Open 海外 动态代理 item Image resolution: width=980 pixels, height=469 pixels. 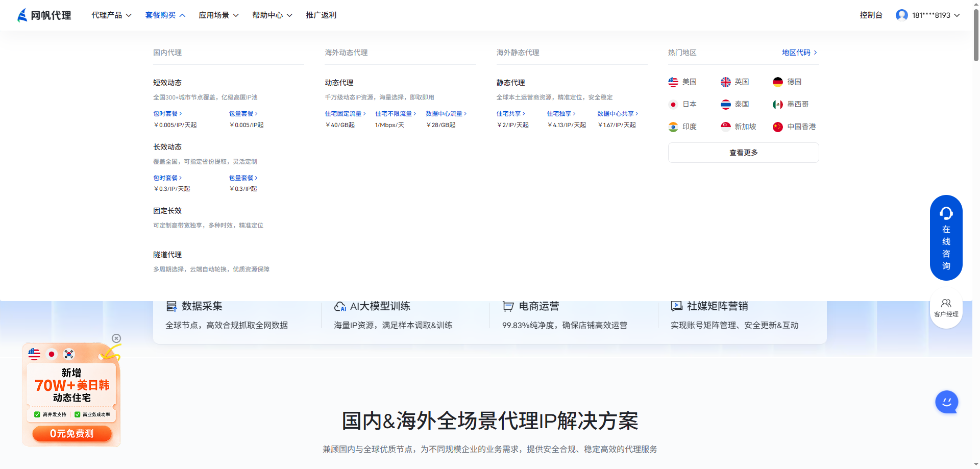(339, 83)
